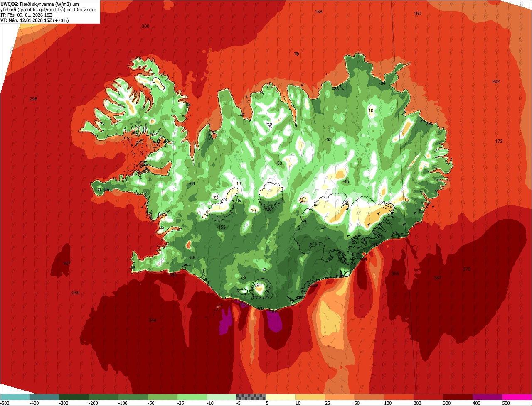Image resolution: width=532 pixels, height=406 pixels.
Task: Click the map value '79' north of Iceland
Action: tap(296, 54)
